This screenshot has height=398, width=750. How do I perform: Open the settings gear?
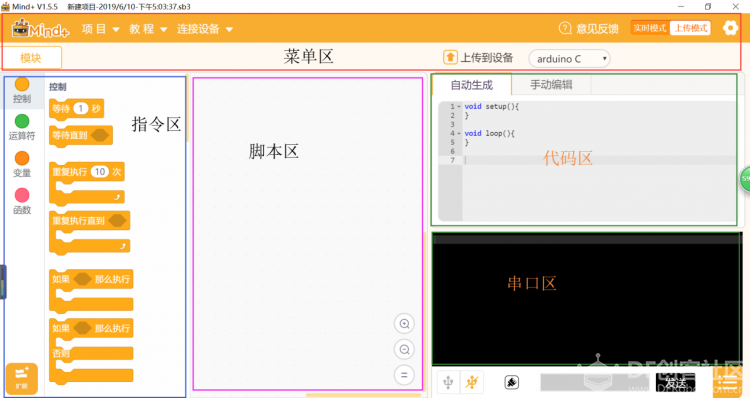tap(730, 28)
